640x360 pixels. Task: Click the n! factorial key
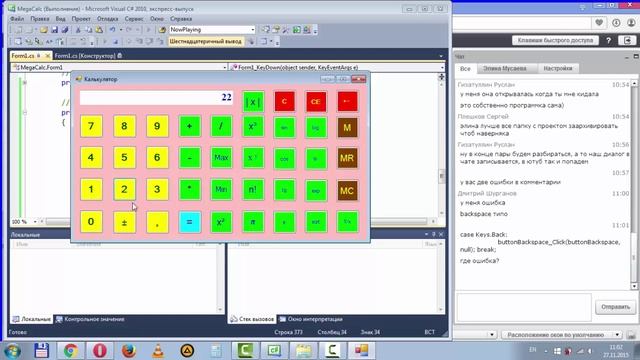(253, 190)
